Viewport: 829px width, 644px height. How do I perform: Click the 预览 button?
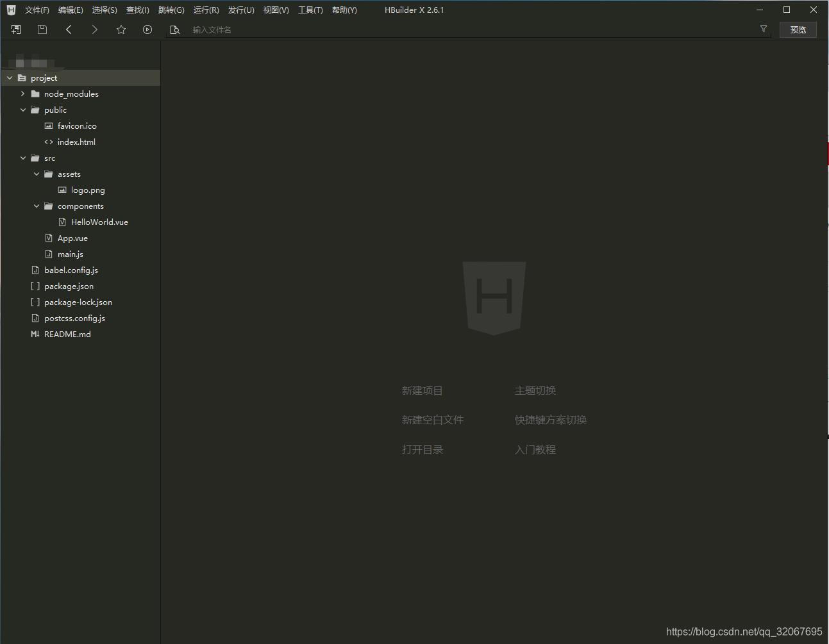798,29
